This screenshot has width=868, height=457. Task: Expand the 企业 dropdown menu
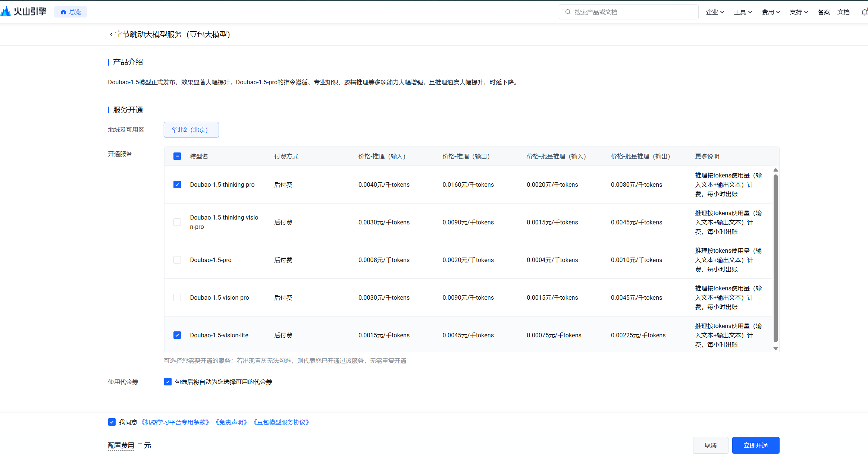coord(715,12)
